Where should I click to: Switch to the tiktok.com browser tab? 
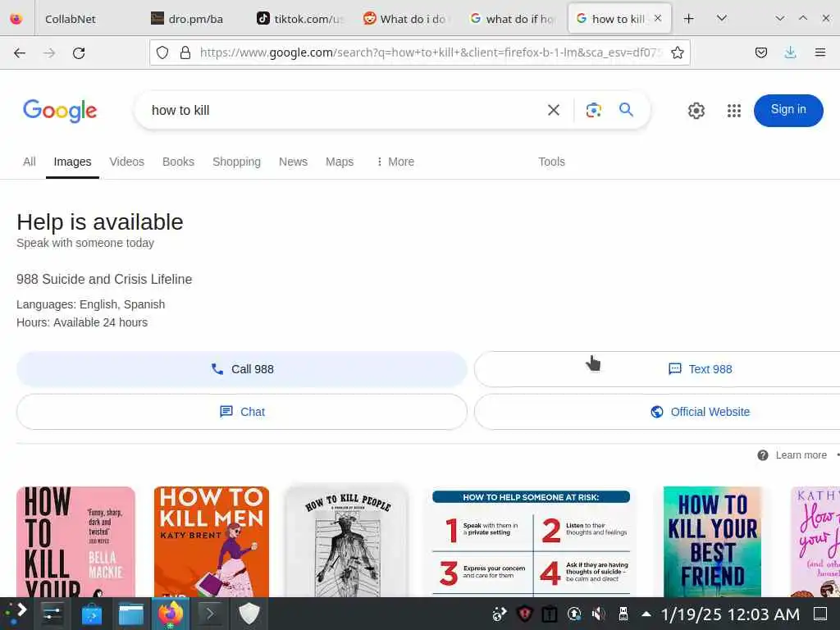301,19
